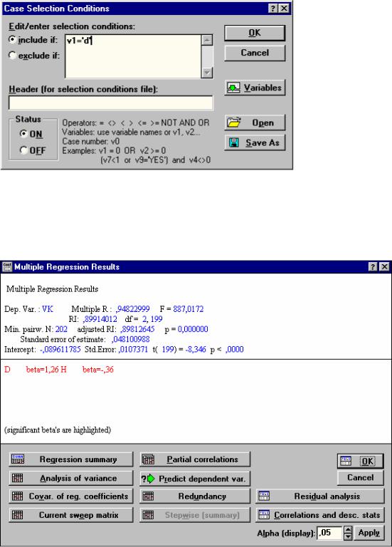Image resolution: width=392 pixels, height=547 pixels.
Task: Open Redundancy results
Action: tap(195, 496)
